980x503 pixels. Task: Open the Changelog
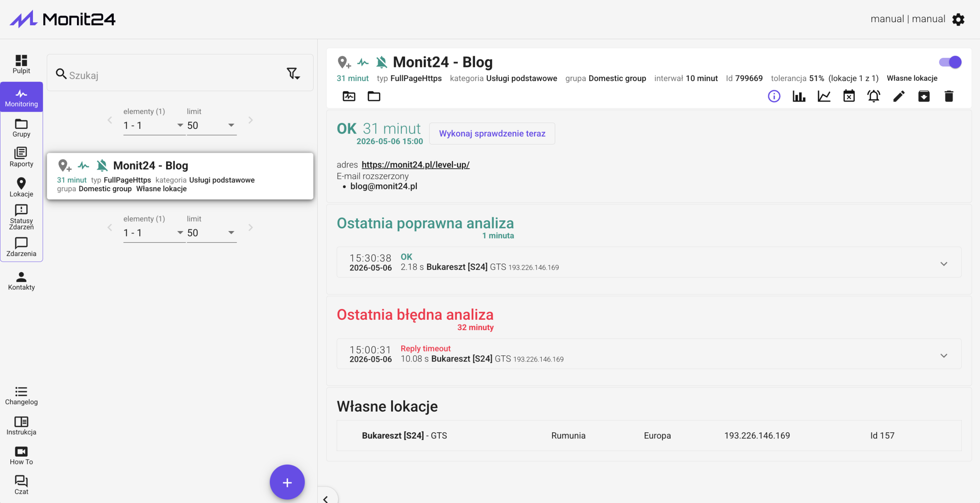[x=21, y=396]
